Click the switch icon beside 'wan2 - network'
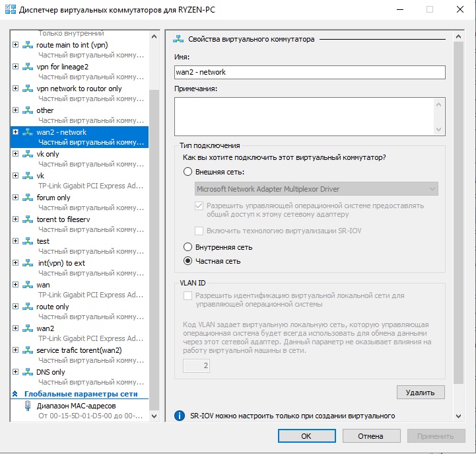Screen dimensions: 476x454 coord(28,132)
